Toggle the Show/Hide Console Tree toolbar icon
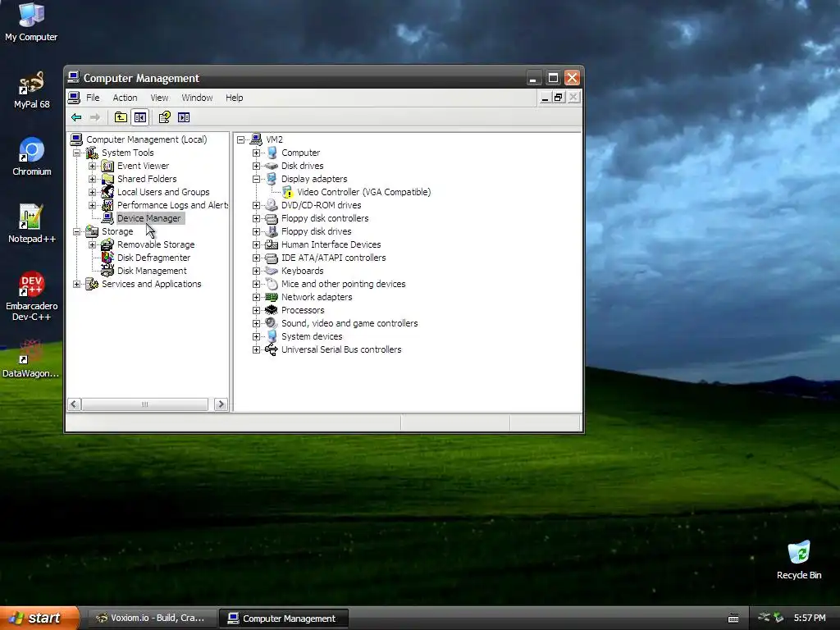Viewport: 840px width, 630px height. [140, 117]
